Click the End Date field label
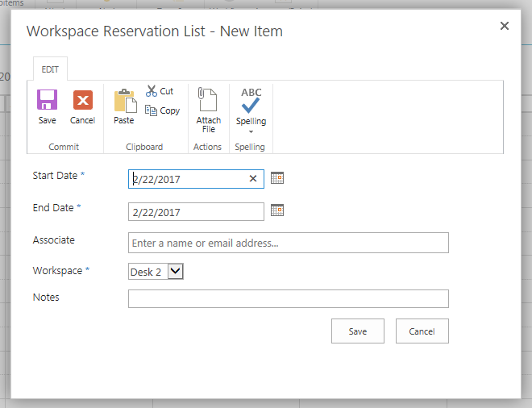The width and height of the screenshot is (532, 408). pos(53,208)
